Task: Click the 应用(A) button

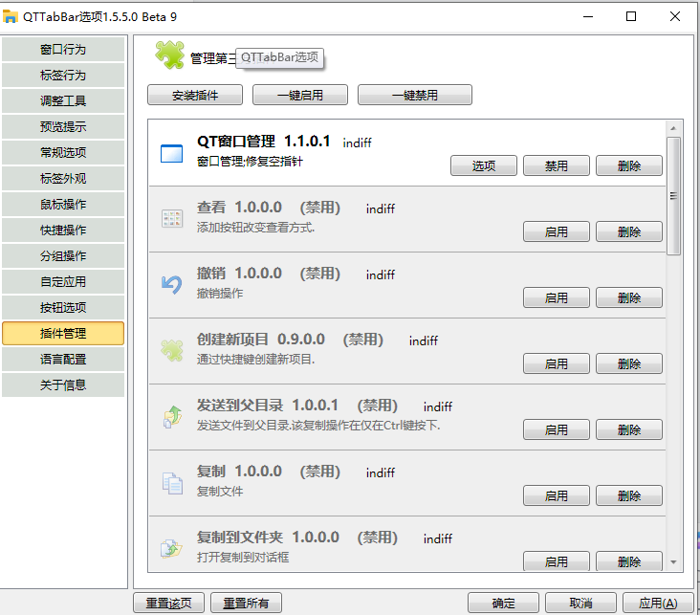Action: 658,603
